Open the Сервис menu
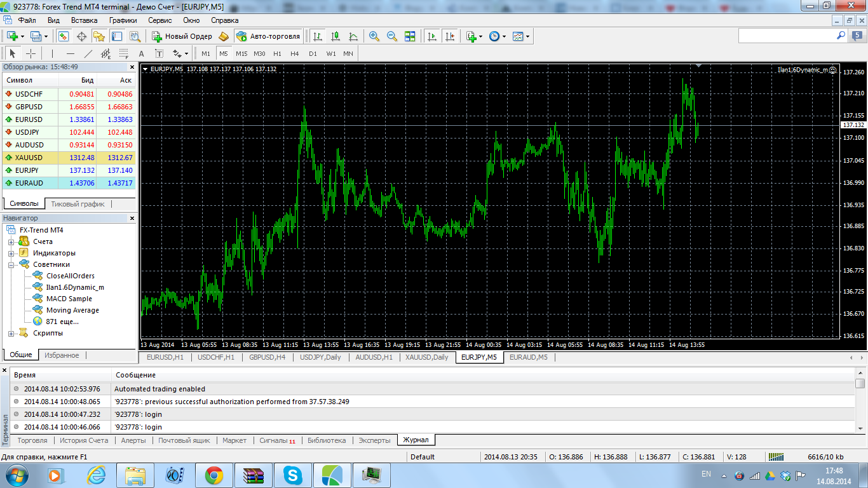868x488 pixels. 160,20
